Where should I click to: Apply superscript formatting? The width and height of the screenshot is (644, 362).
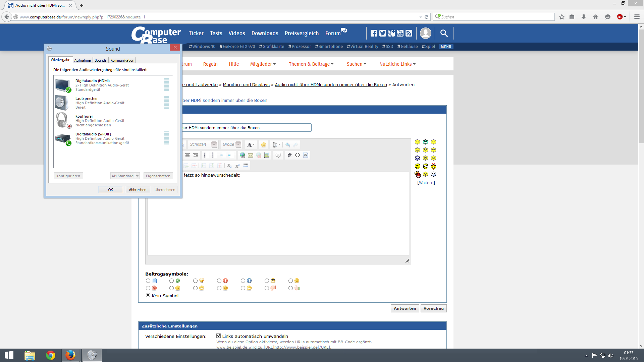tap(237, 166)
